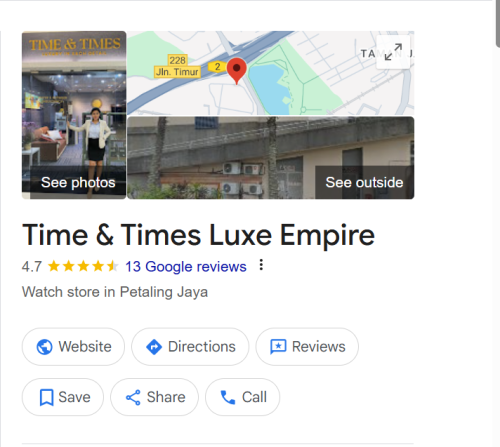Image resolution: width=500 pixels, height=447 pixels.
Task: Click the Time & Times Luxe Empire title
Action: pyautogui.click(x=198, y=235)
